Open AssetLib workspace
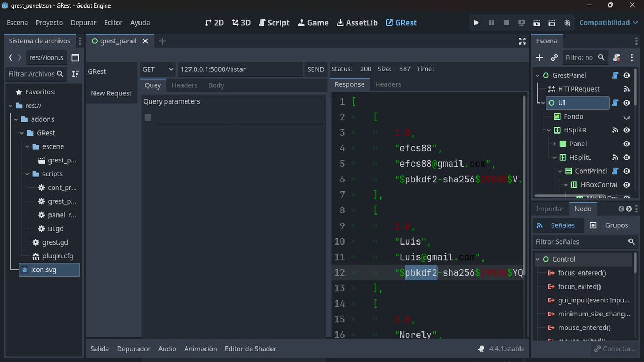 click(357, 23)
